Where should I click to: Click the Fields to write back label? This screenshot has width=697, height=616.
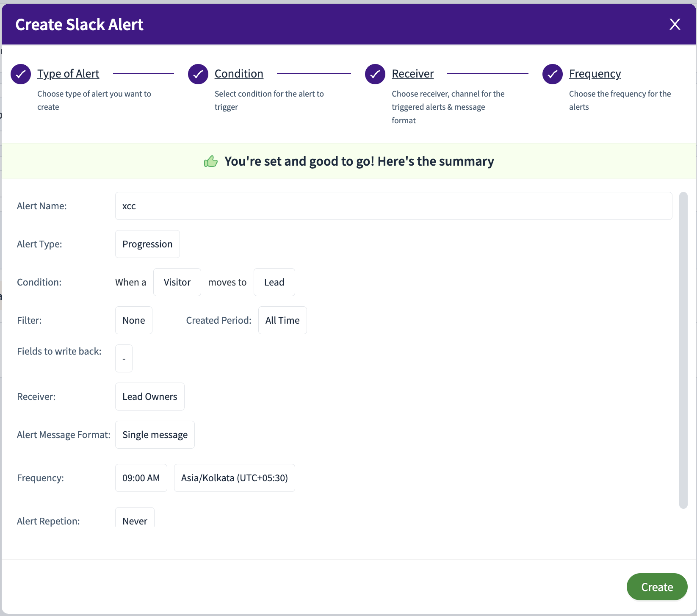(59, 351)
